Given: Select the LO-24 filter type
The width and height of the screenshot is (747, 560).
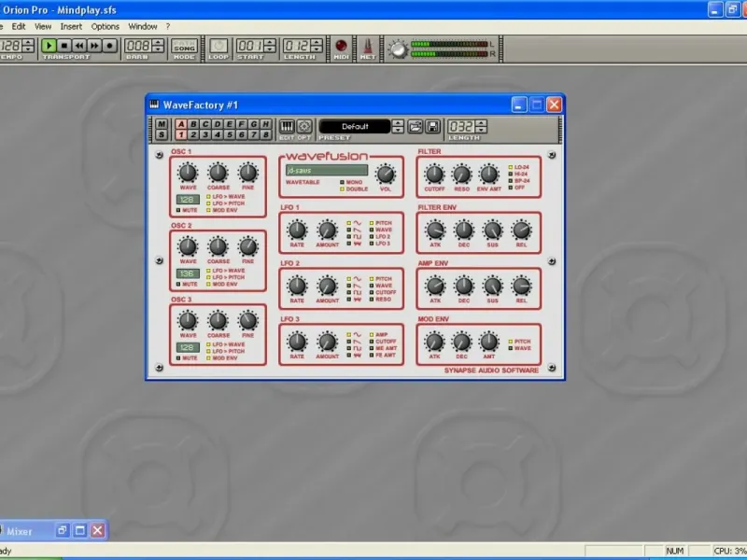Looking at the screenshot, I should (x=511, y=167).
